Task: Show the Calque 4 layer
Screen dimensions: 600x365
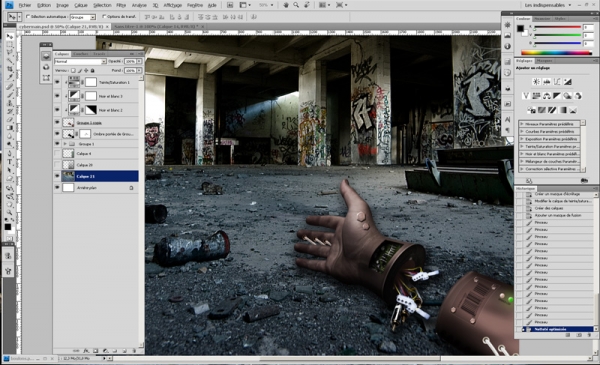Action: click(57, 153)
